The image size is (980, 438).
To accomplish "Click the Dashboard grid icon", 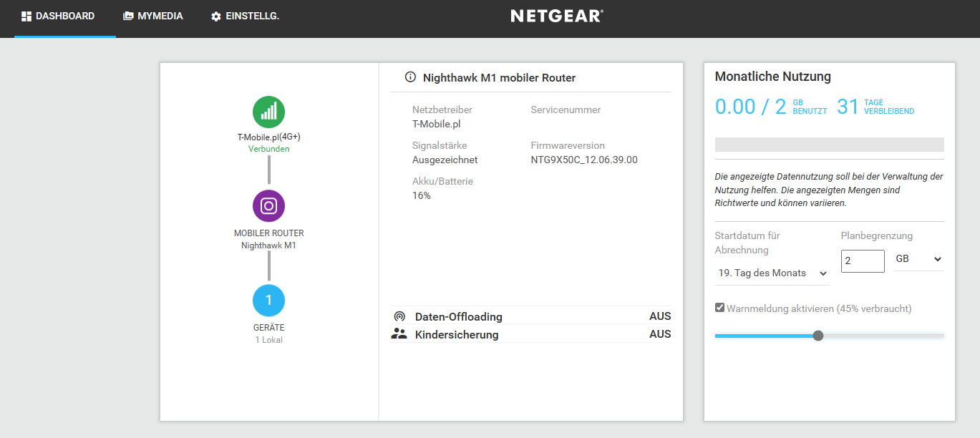I will [26, 16].
